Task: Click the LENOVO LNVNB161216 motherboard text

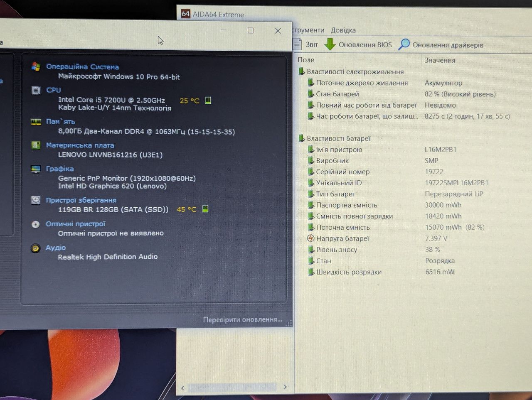Action: [110, 155]
